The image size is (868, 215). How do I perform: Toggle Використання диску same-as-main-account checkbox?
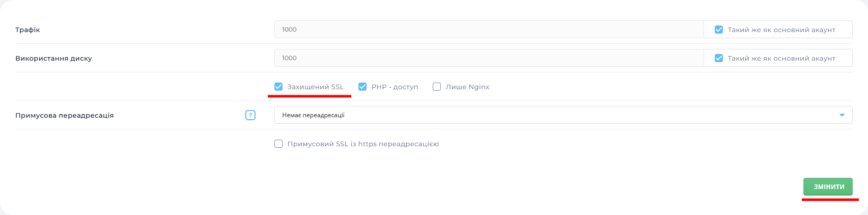tap(719, 58)
